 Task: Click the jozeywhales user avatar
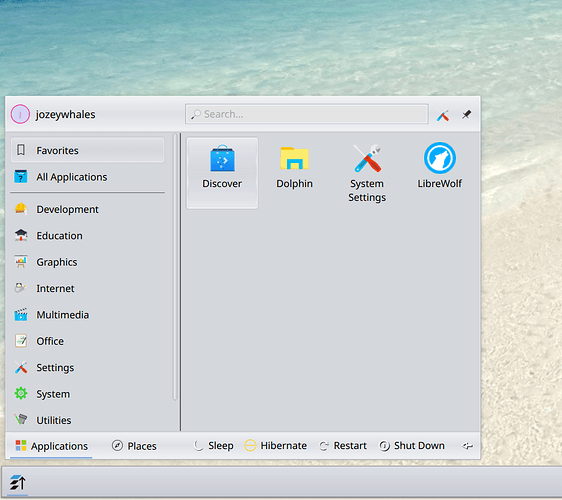pyautogui.click(x=20, y=114)
